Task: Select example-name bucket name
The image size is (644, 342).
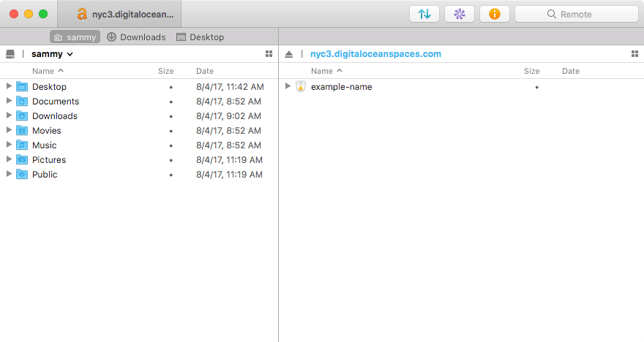Action: (x=341, y=87)
